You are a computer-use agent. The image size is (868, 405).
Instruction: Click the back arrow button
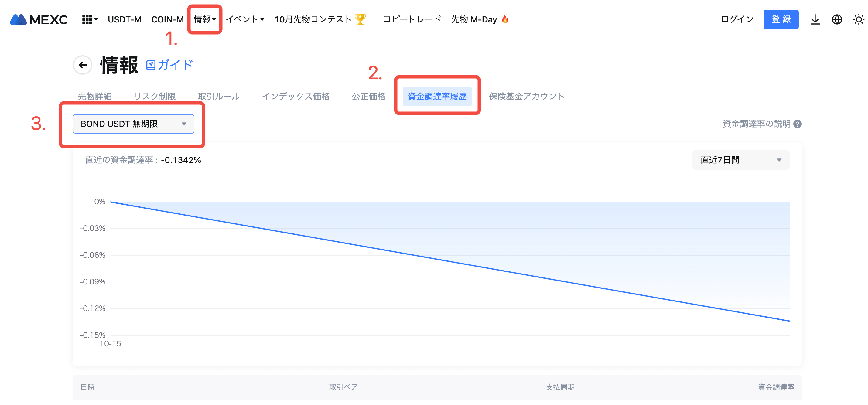click(83, 65)
